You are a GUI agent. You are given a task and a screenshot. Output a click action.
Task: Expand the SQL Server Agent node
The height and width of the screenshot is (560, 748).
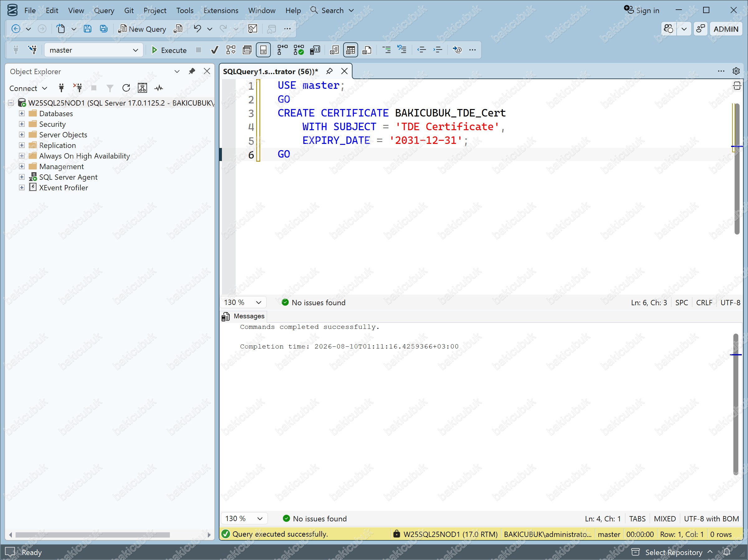(22, 177)
